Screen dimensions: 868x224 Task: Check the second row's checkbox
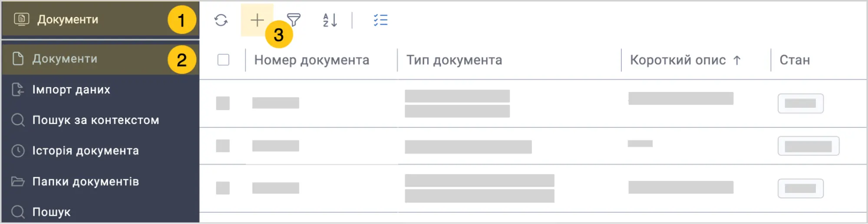tap(223, 146)
